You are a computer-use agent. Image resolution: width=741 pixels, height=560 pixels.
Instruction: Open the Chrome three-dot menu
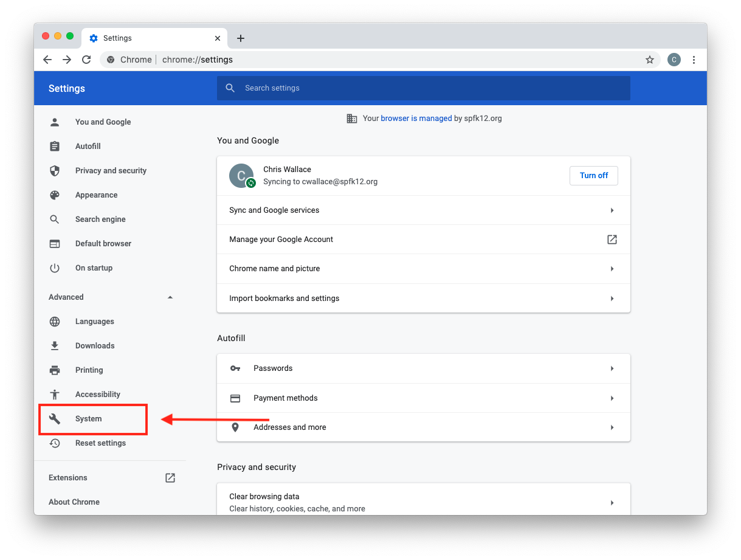pyautogui.click(x=694, y=60)
